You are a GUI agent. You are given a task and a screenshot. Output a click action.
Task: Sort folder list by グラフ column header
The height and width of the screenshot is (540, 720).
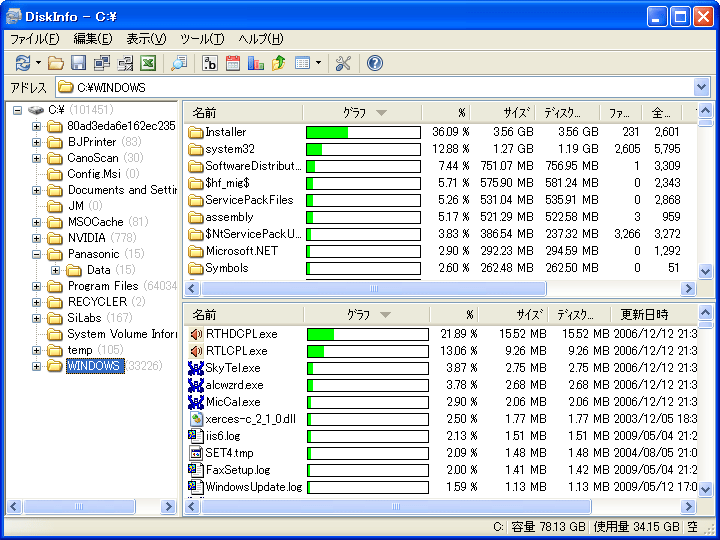point(362,113)
